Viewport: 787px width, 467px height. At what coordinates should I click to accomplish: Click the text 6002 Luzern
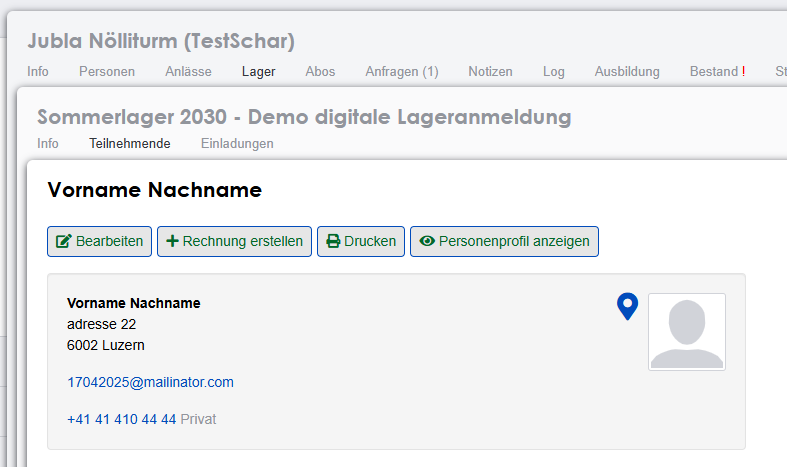point(106,345)
